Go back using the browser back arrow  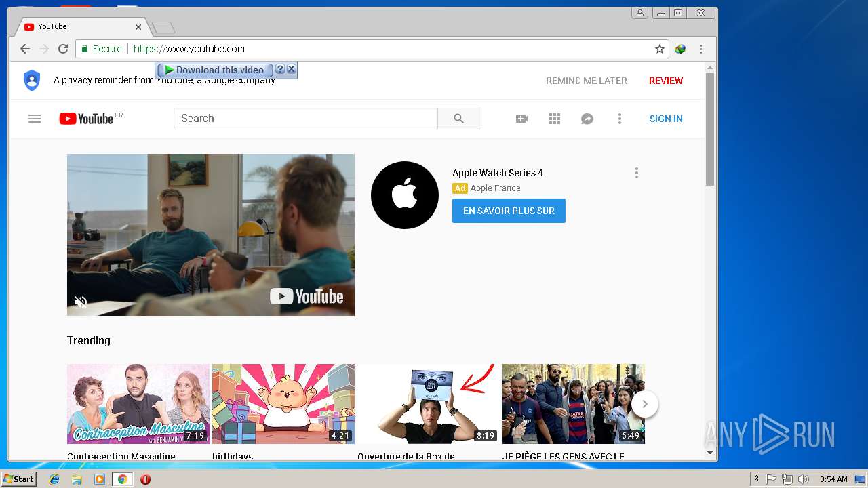(x=25, y=49)
